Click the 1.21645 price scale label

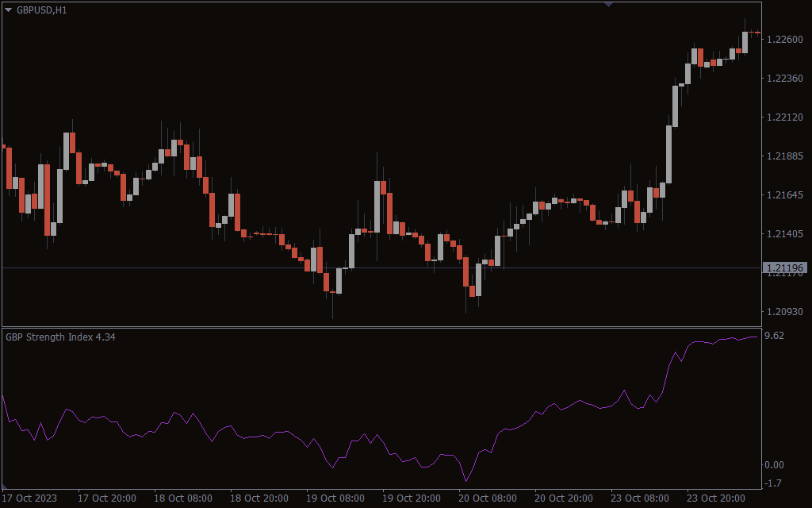coord(785,195)
